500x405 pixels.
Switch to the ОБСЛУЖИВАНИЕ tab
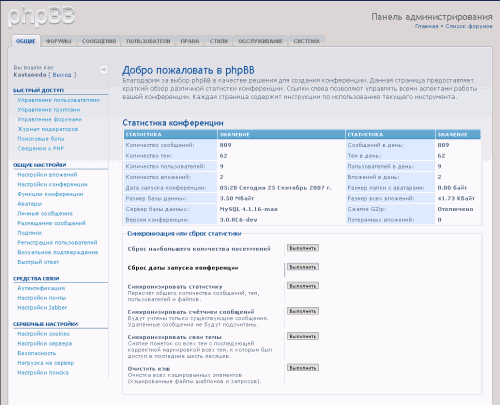coord(260,41)
